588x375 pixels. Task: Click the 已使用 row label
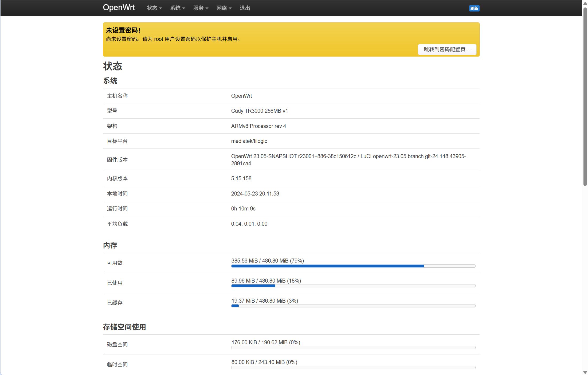coord(115,283)
